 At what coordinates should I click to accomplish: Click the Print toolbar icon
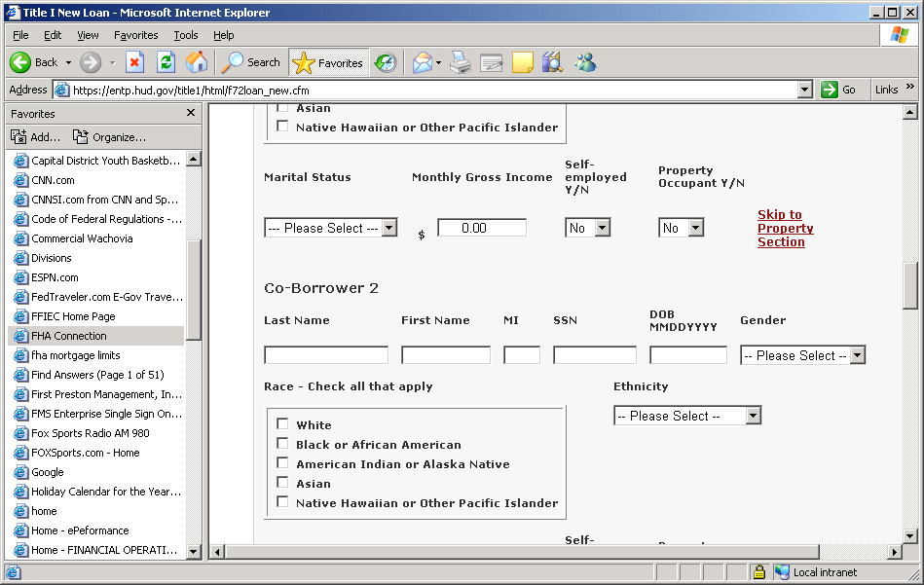pos(460,62)
